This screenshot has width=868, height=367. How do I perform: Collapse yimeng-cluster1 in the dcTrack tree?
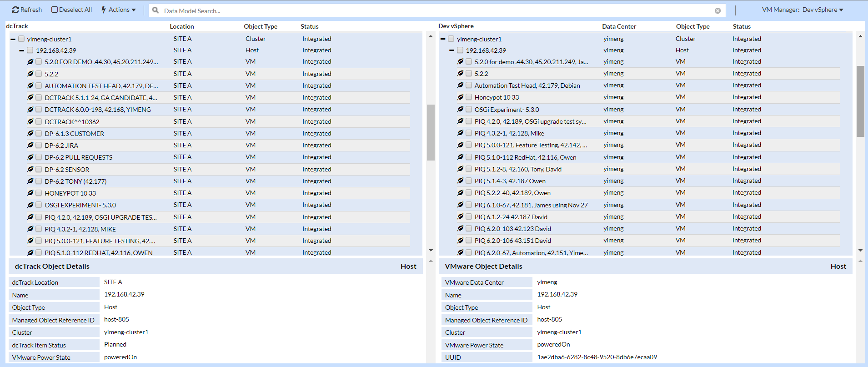point(13,39)
